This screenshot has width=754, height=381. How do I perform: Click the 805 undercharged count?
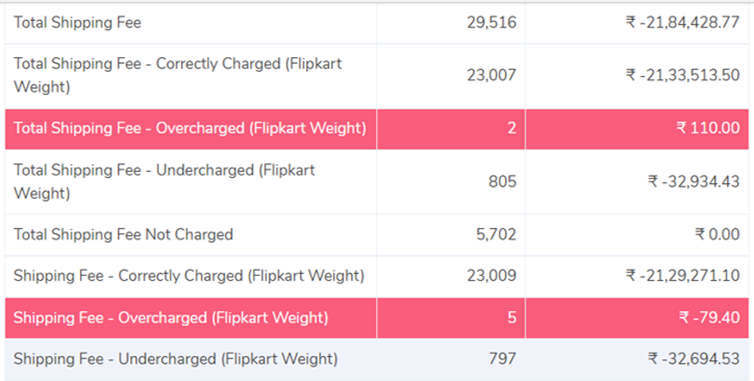click(x=503, y=181)
